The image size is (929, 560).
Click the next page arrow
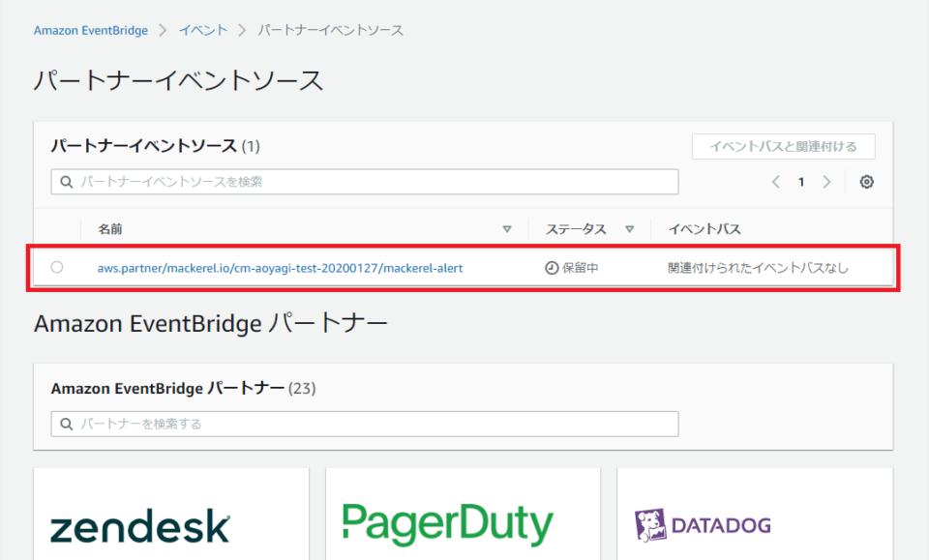coord(826,181)
